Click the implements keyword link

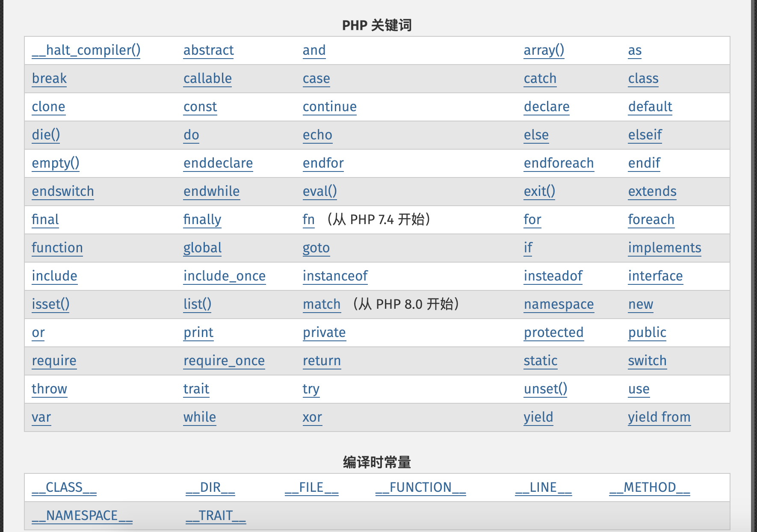(x=665, y=248)
